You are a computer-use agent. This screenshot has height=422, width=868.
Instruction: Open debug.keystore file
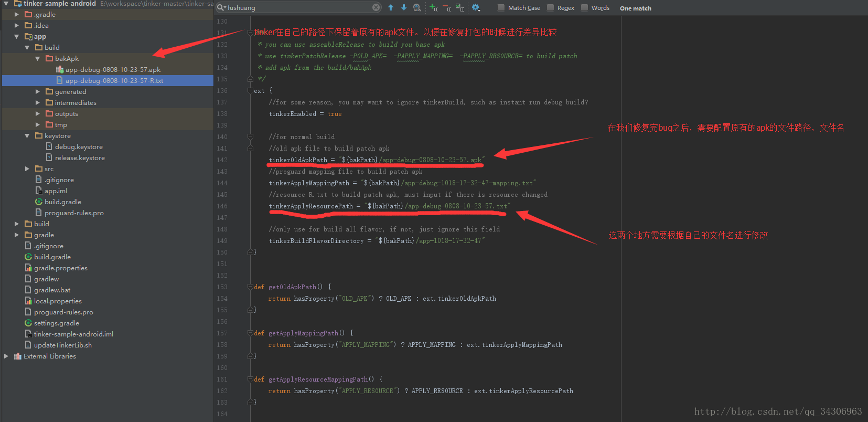pos(79,146)
